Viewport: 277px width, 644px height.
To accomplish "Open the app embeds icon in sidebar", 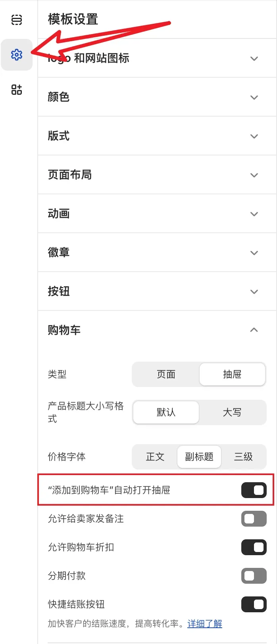I will click(17, 90).
